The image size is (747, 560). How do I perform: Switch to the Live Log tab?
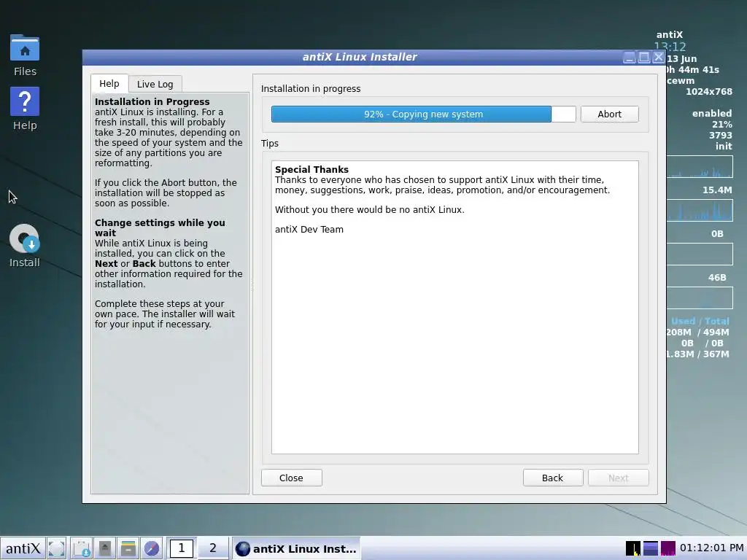155,85
